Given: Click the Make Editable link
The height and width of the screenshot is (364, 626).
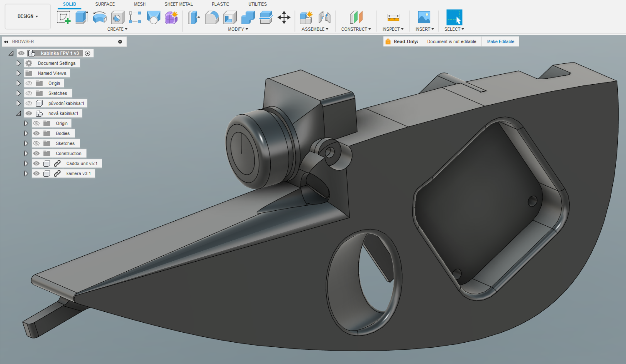Looking at the screenshot, I should point(500,41).
